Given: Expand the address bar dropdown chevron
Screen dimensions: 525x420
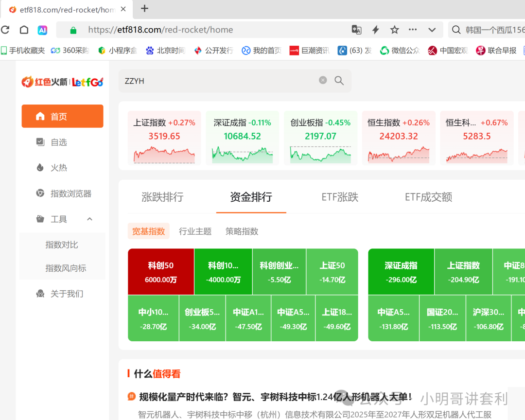Looking at the screenshot, I should pos(432,30).
